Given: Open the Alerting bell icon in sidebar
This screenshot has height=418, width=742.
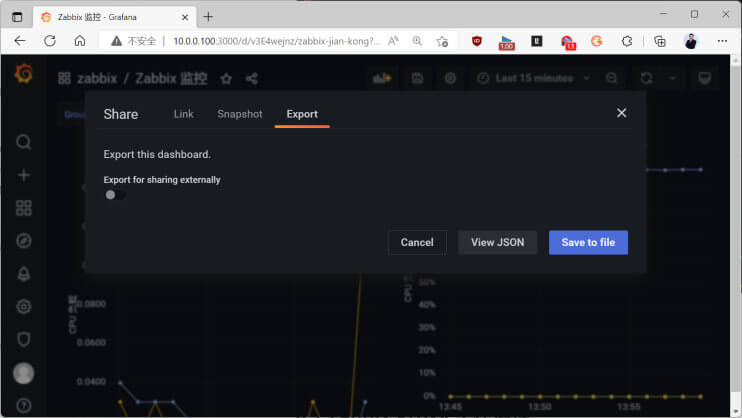Looking at the screenshot, I should pos(24,274).
